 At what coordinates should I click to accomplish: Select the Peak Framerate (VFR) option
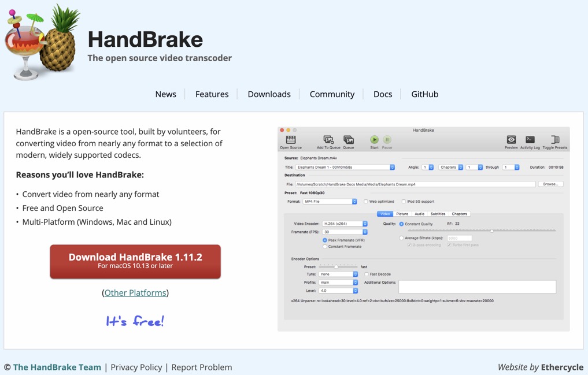[x=325, y=240]
